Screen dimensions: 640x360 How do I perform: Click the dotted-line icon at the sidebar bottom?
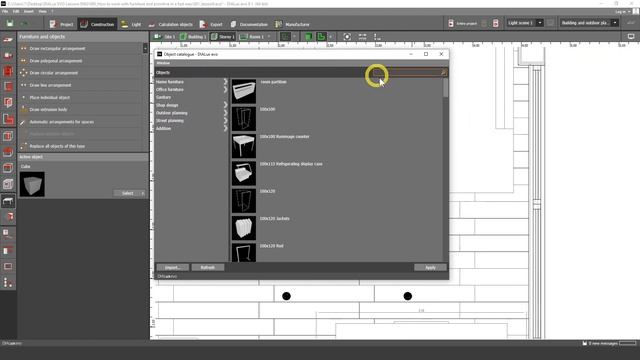[8, 282]
